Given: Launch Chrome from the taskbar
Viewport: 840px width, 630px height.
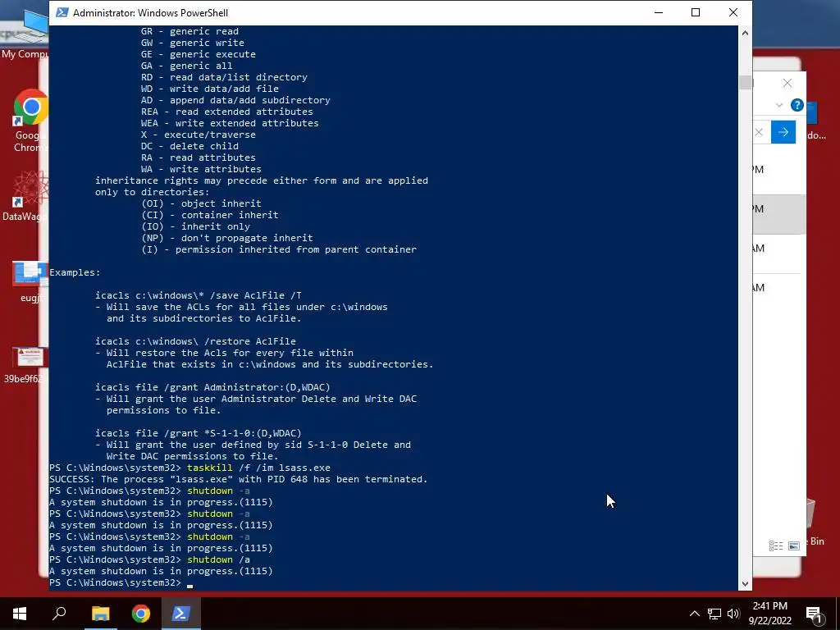Looking at the screenshot, I should coord(141,614).
